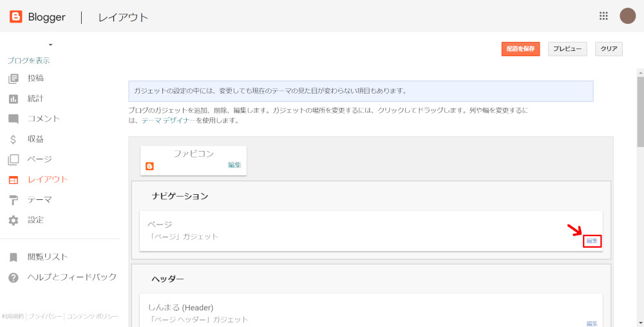Image resolution: width=644 pixels, height=327 pixels.
Task: Click the Blogger logo icon
Action: (15, 17)
